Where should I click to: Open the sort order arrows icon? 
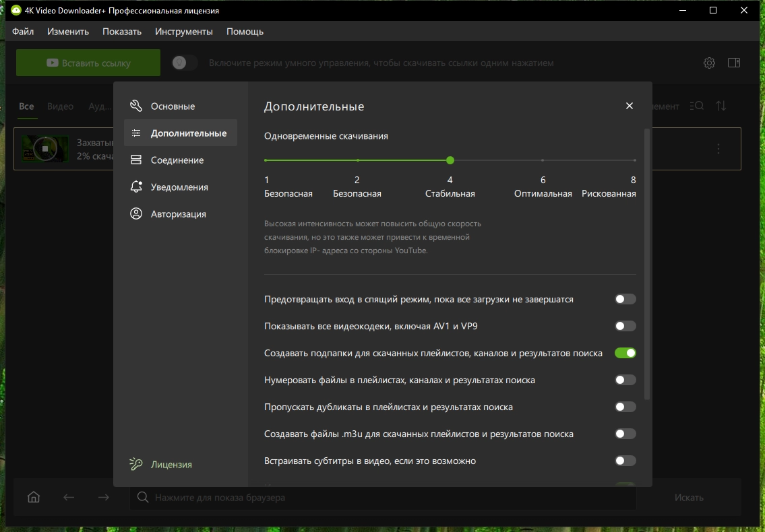pyautogui.click(x=721, y=106)
